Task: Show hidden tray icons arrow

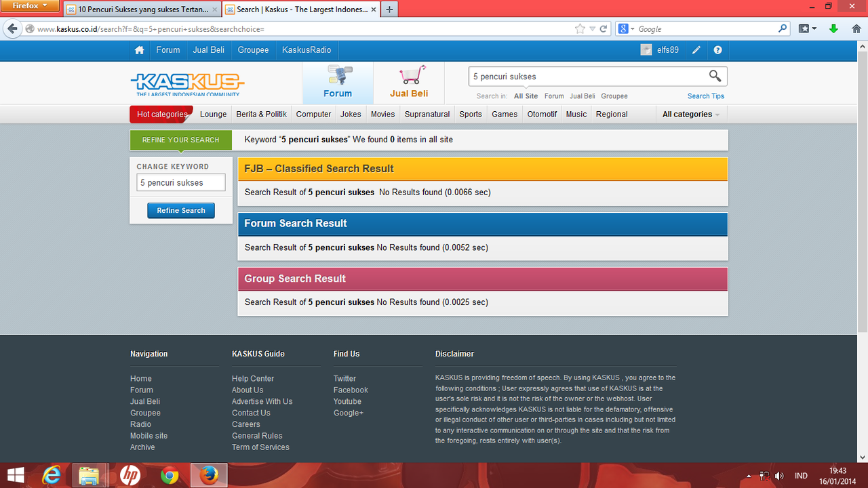Action: [x=749, y=476]
